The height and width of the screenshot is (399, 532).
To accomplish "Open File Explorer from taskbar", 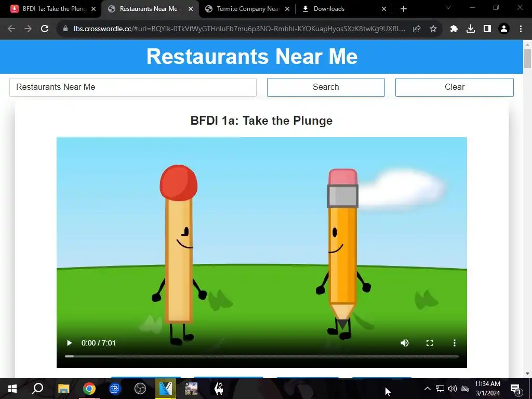I will [63, 389].
